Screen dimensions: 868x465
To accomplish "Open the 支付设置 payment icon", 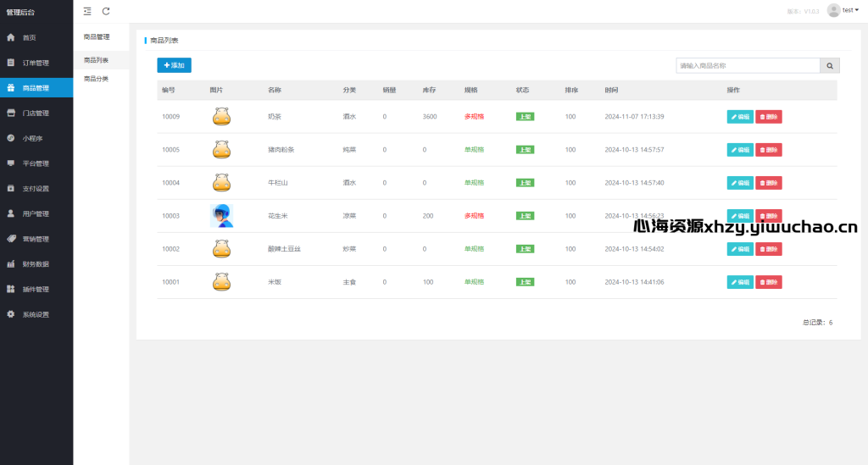I will [11, 188].
